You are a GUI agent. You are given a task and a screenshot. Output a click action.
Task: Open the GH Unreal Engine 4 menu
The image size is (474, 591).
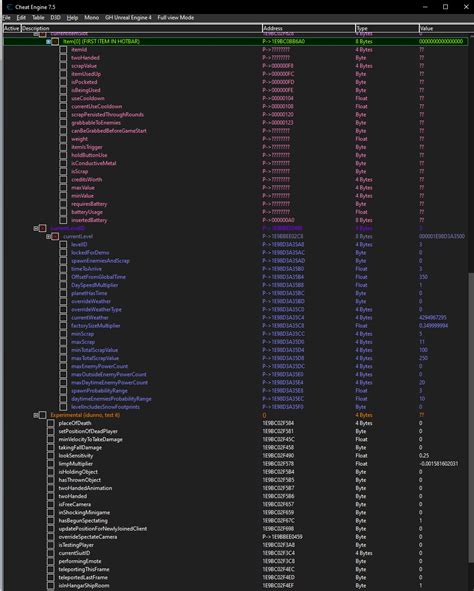click(x=128, y=17)
